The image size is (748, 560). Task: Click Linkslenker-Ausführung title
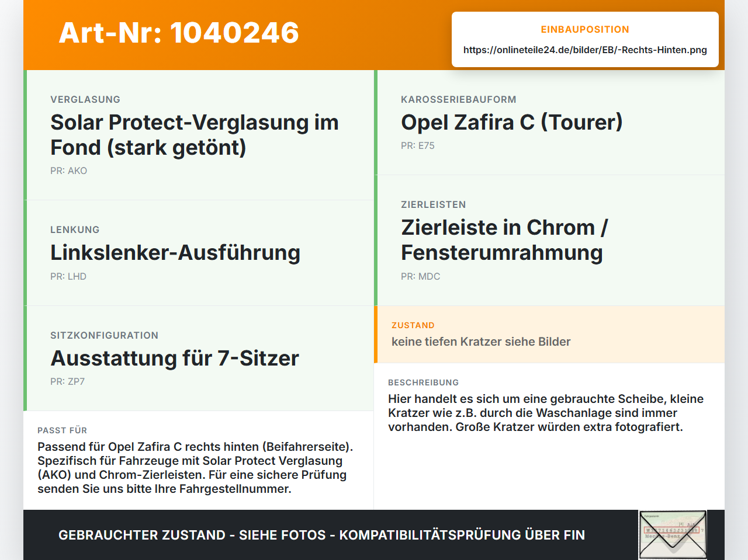point(175,253)
